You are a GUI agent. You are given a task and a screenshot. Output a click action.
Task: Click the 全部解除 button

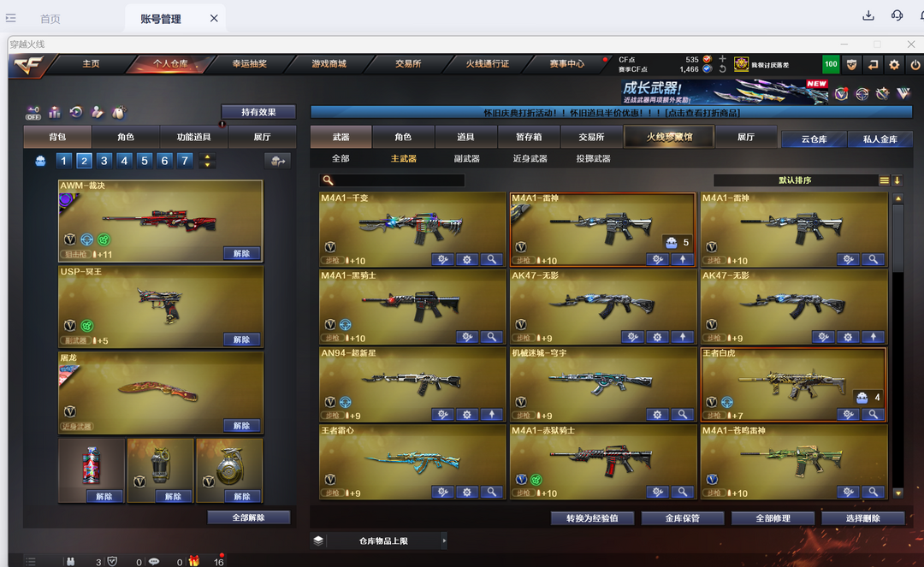(x=249, y=517)
